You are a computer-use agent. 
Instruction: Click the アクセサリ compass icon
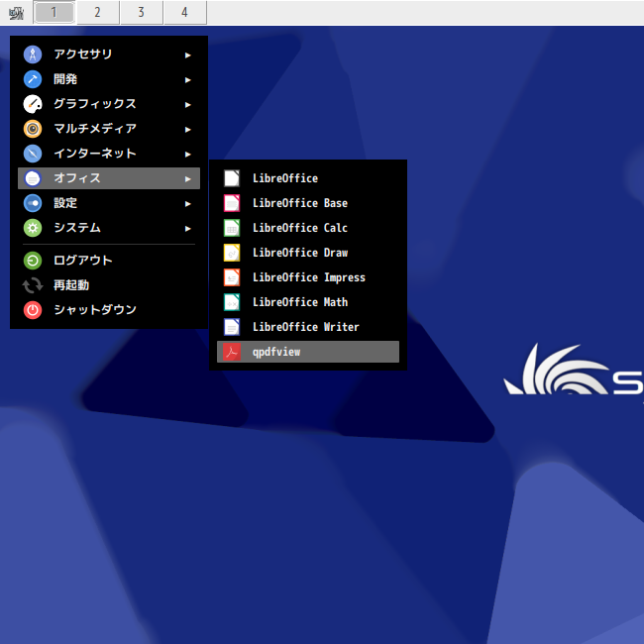[33, 54]
